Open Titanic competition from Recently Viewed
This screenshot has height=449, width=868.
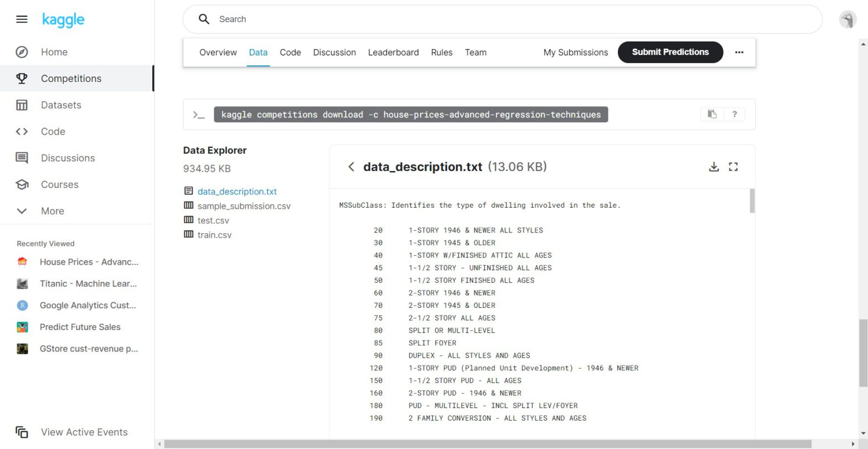(x=87, y=283)
